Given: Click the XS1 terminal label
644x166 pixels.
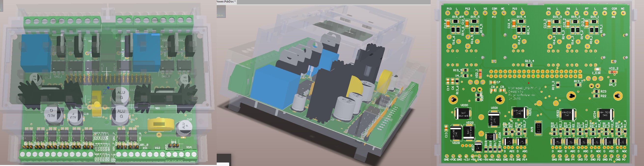Looking at the screenshot, I should 145,148.
